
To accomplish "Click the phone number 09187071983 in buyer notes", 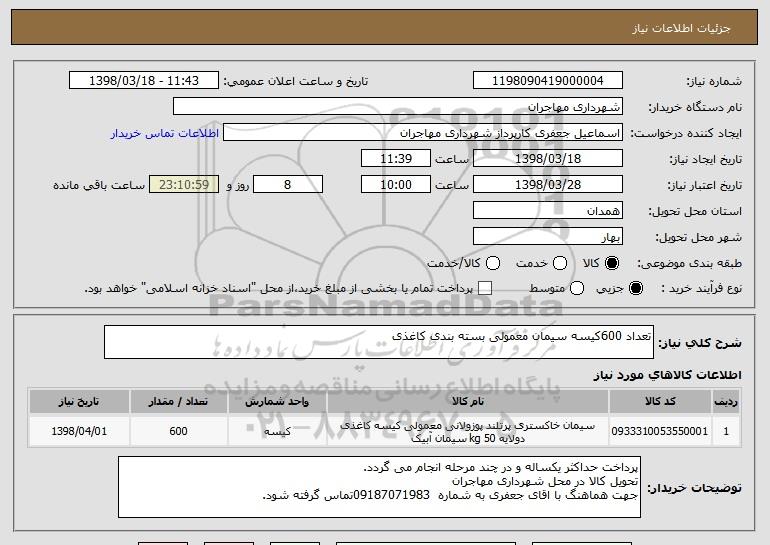I will 392,495.
